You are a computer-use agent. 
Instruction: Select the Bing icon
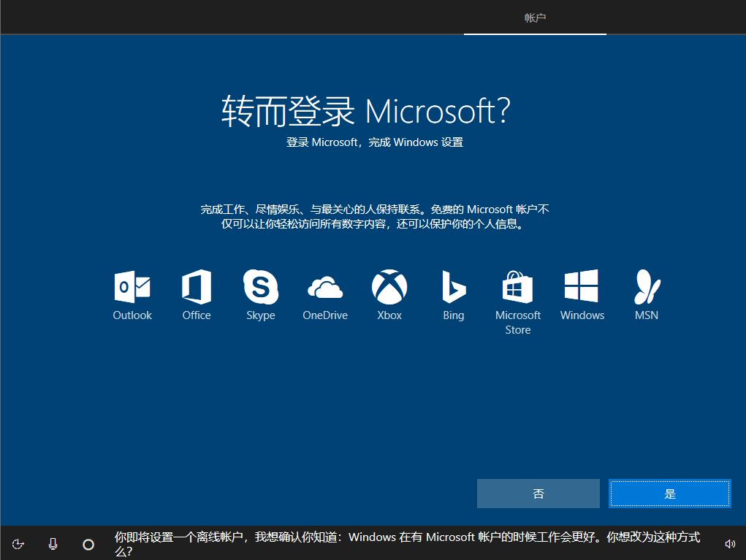coord(453,287)
